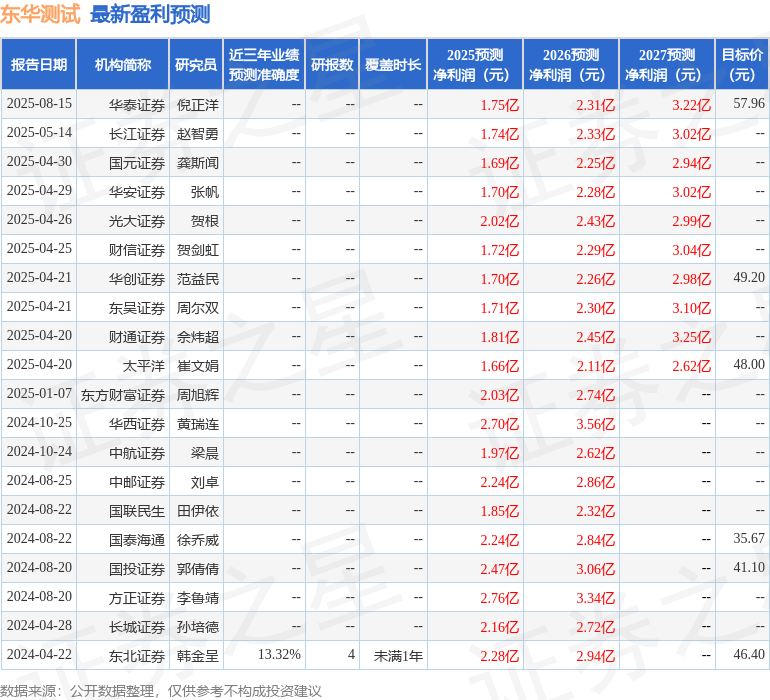Click the 未满1年 coverage duration cell

(398, 655)
